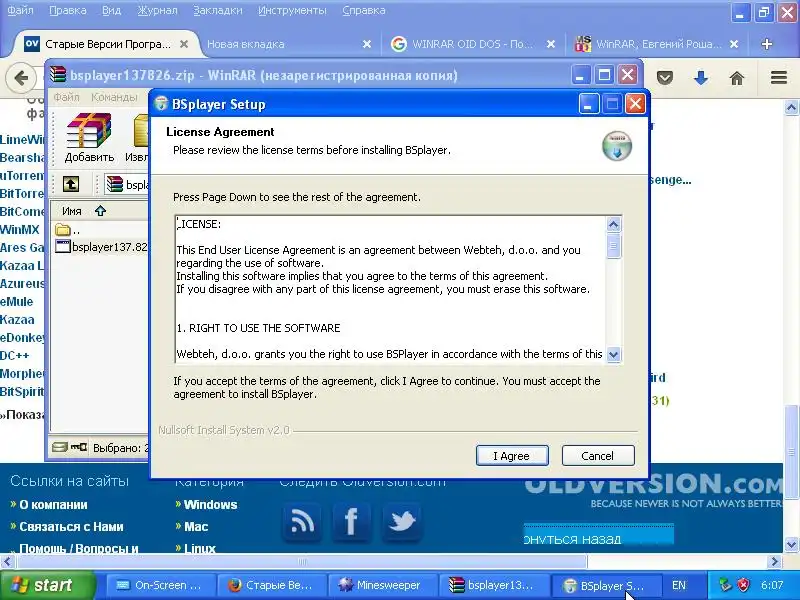
Task: Open Firefox hamburger menu
Action: tap(779, 78)
